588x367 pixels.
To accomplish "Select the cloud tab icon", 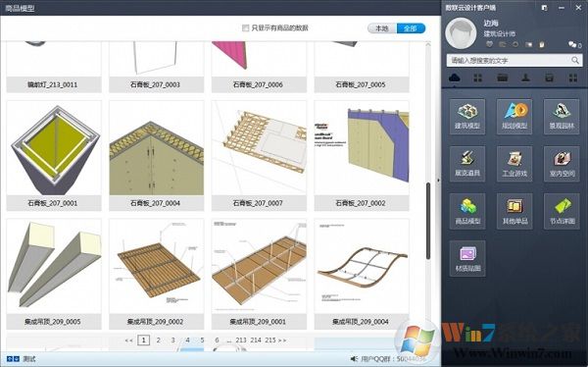I will click(454, 78).
